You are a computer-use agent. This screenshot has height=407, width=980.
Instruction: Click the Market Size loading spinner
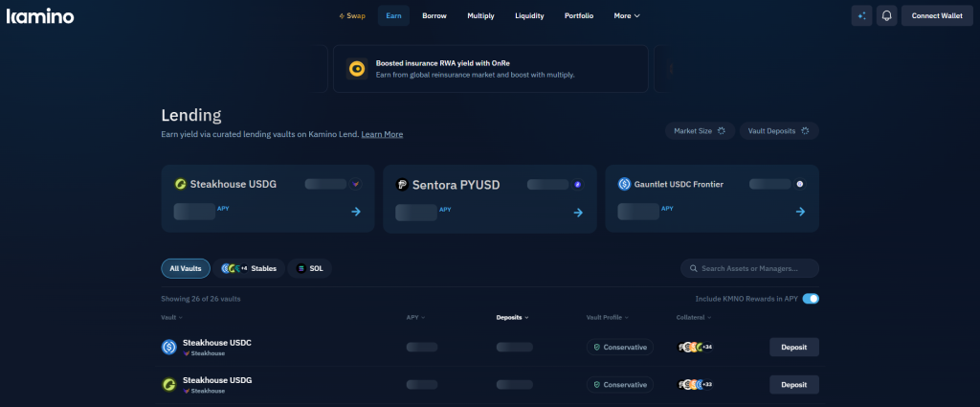pyautogui.click(x=722, y=130)
